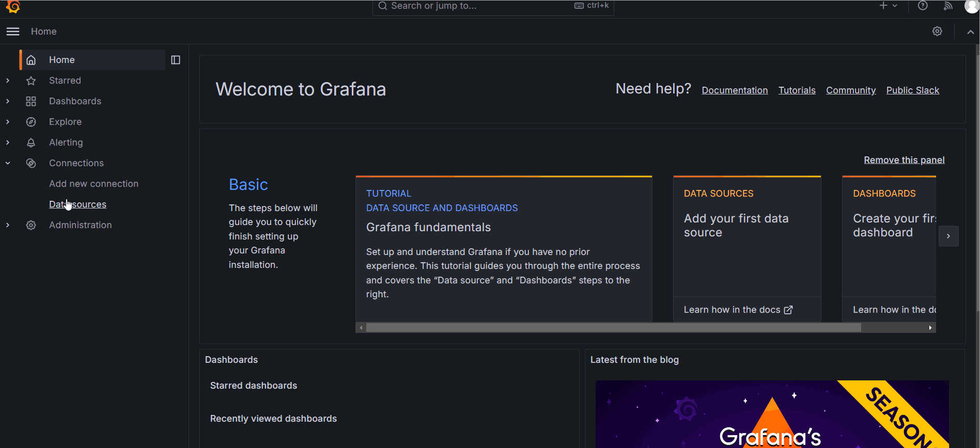Click the Dashboards grid icon
980x448 pixels.
(x=31, y=101)
